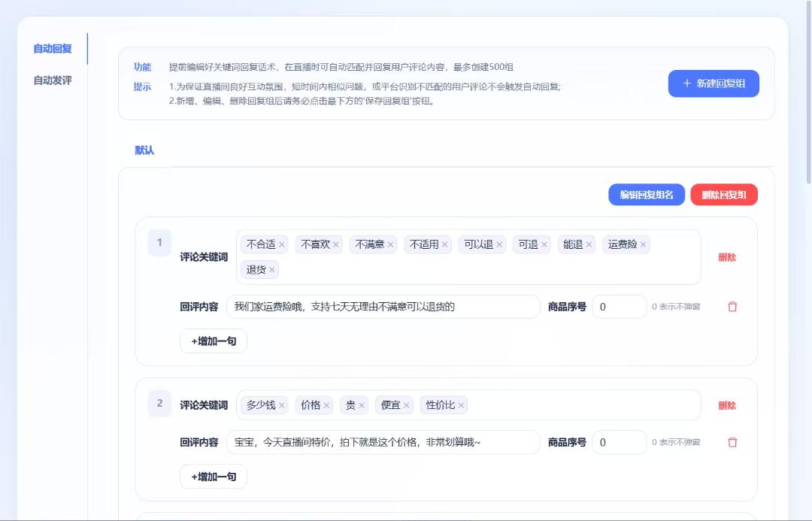Screen dimensions: 812x521
Task: Click trash icon for rule 1 reply
Action: pos(732,307)
